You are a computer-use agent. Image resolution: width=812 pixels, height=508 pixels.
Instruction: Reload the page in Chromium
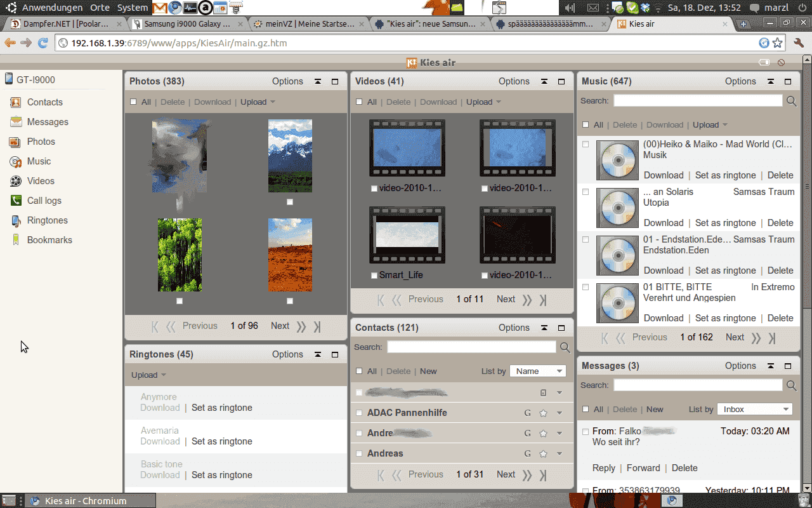[x=43, y=43]
